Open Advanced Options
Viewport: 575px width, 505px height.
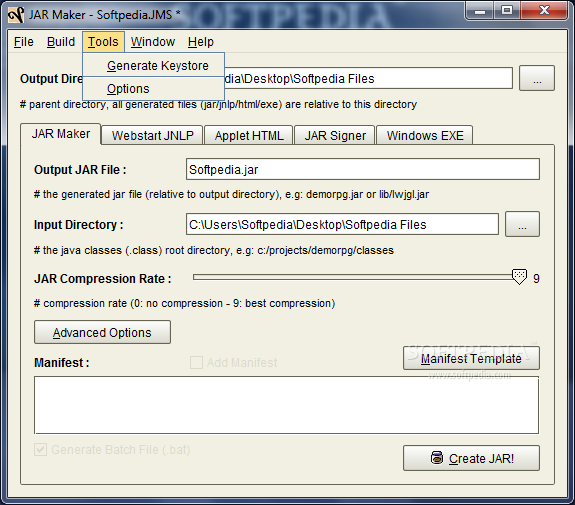102,332
